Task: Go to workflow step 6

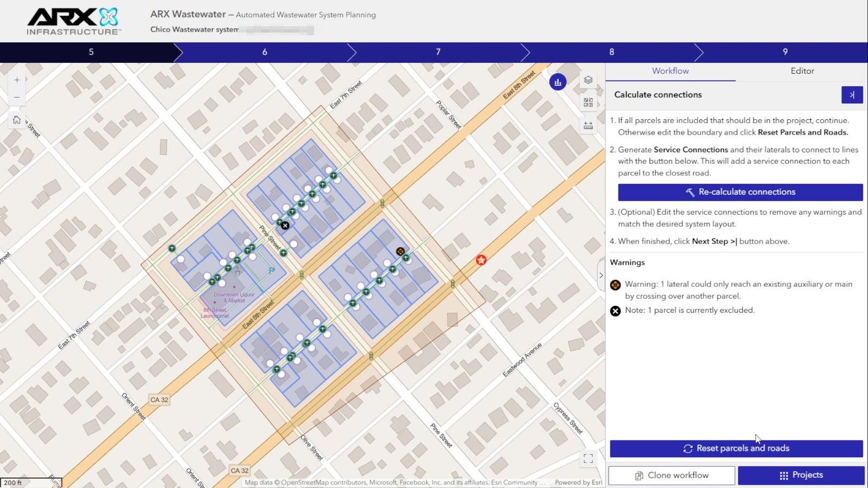Action: point(265,52)
